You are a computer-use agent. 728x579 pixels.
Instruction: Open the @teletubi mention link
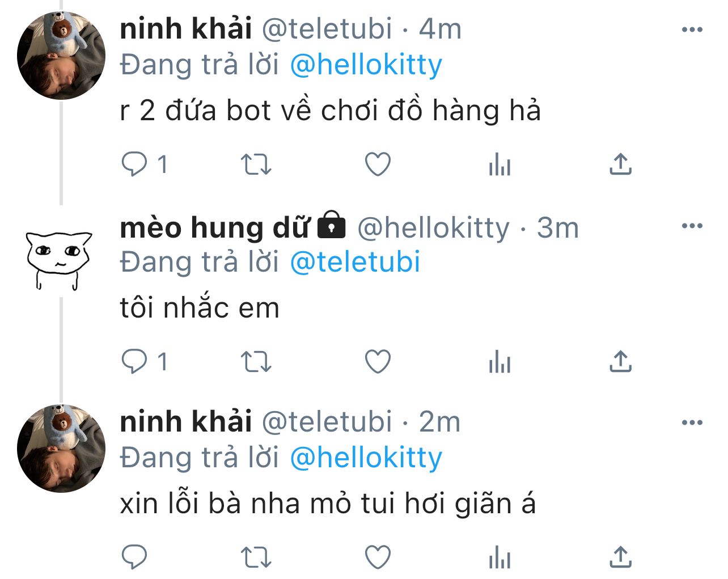[355, 262]
